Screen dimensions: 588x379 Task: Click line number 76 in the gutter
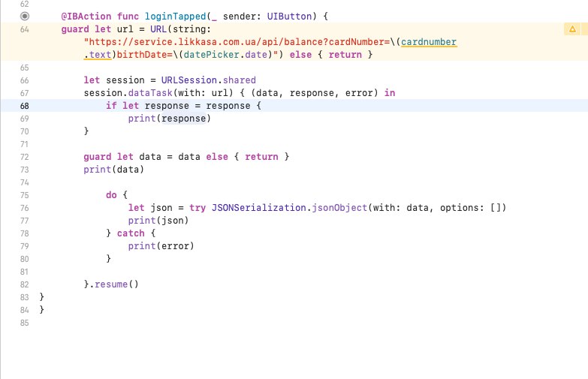click(x=24, y=208)
